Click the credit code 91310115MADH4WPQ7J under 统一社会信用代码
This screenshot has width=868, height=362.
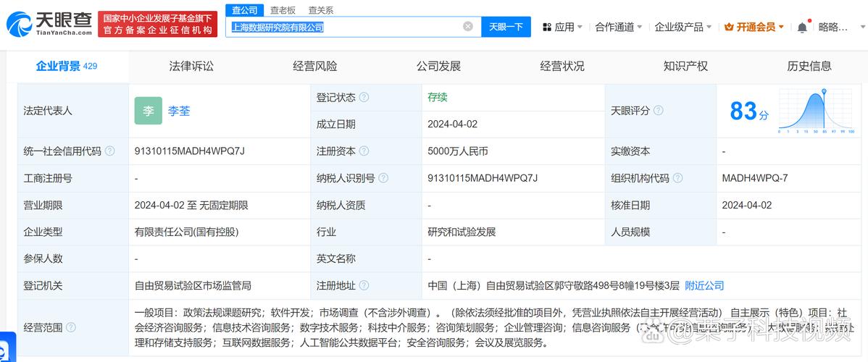[189, 151]
